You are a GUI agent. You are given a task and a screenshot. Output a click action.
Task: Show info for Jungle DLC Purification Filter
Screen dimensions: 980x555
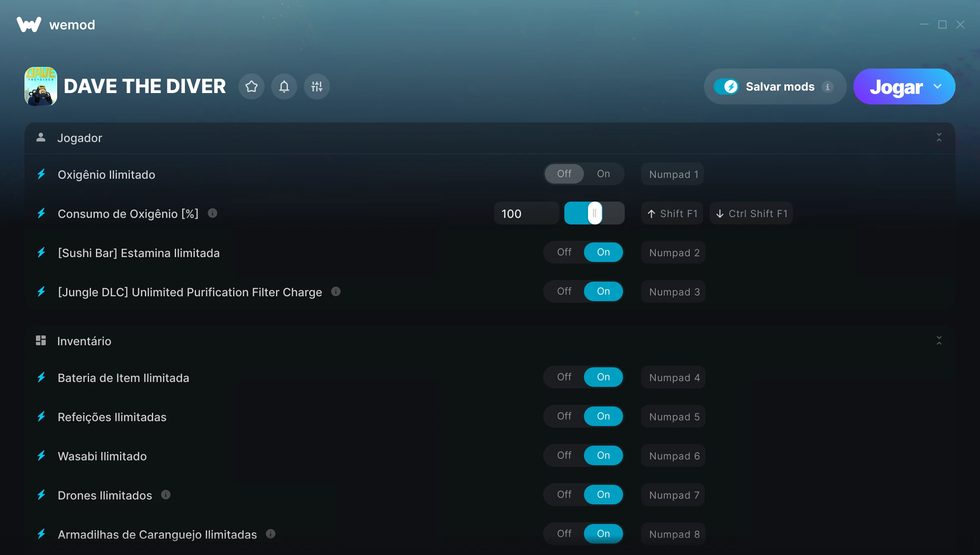tap(336, 291)
